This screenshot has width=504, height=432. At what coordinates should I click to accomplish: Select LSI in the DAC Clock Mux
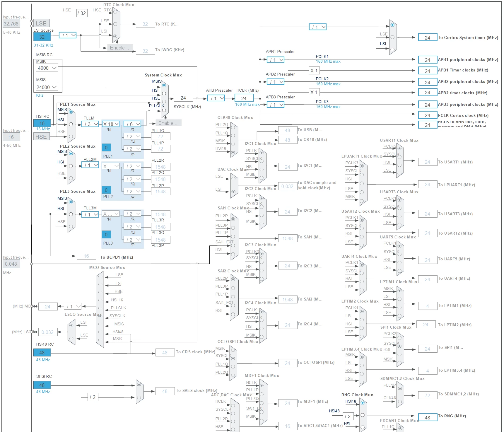(x=233, y=192)
